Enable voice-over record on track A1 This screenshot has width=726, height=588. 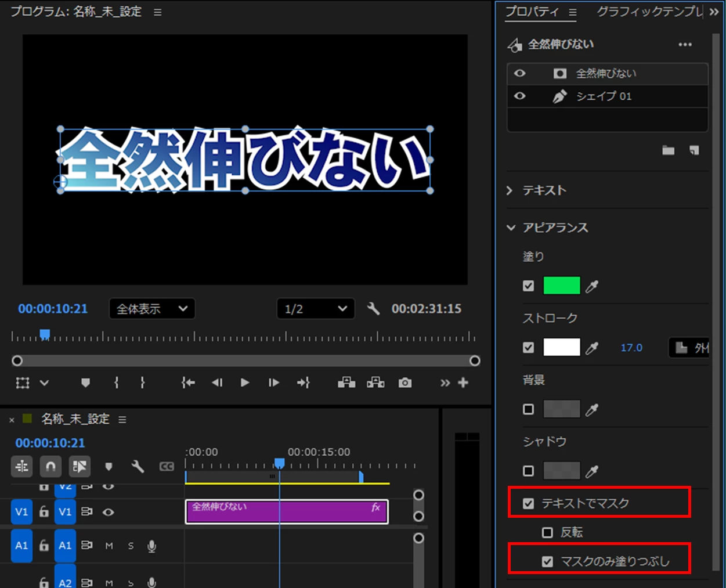152,546
